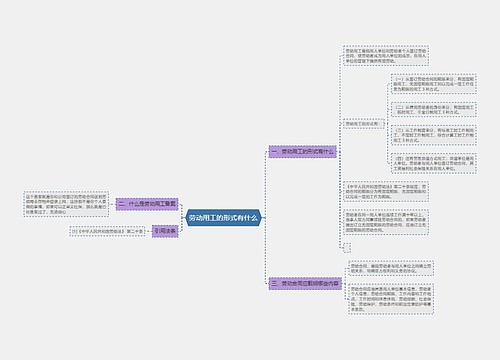Viewport: 500px width, 360px height.
Task: Select the purple node 三、劳动合同应载明哪些内容
Action: tap(305, 283)
